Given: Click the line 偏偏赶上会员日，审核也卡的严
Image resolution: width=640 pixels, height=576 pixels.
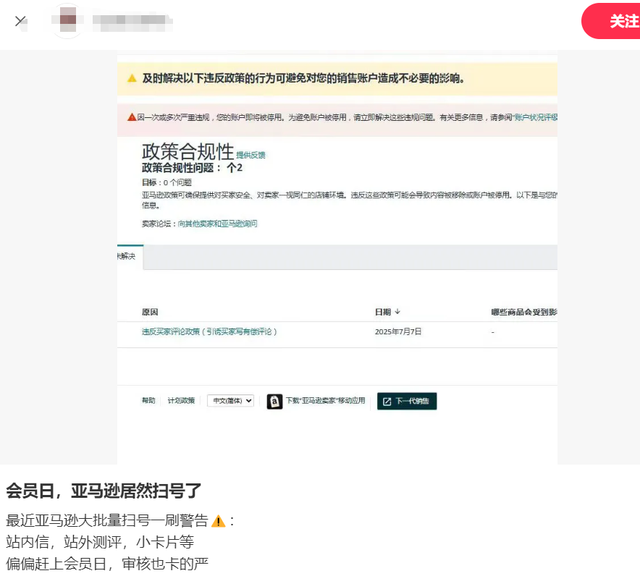Looking at the screenshot, I should 107,564.
